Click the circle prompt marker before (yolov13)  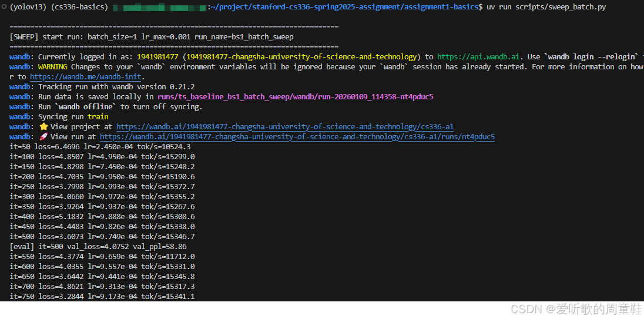(x=4, y=7)
